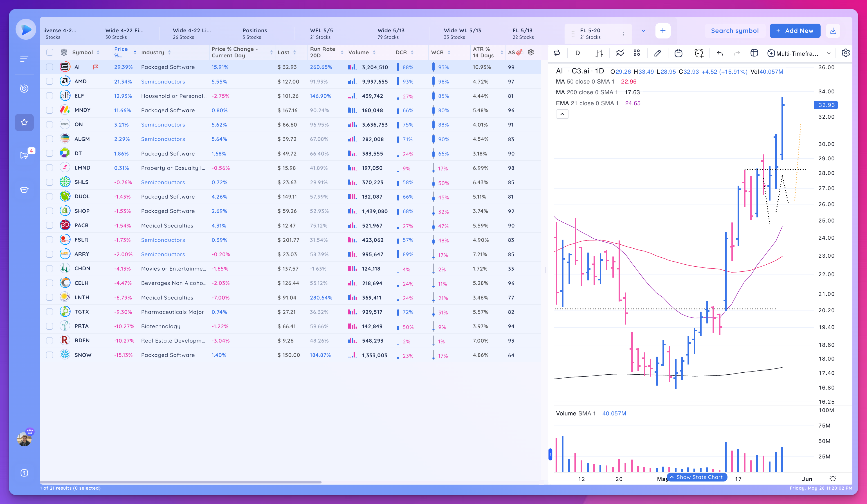
Task: Open the megaphone announcements icon
Action: coord(24,155)
